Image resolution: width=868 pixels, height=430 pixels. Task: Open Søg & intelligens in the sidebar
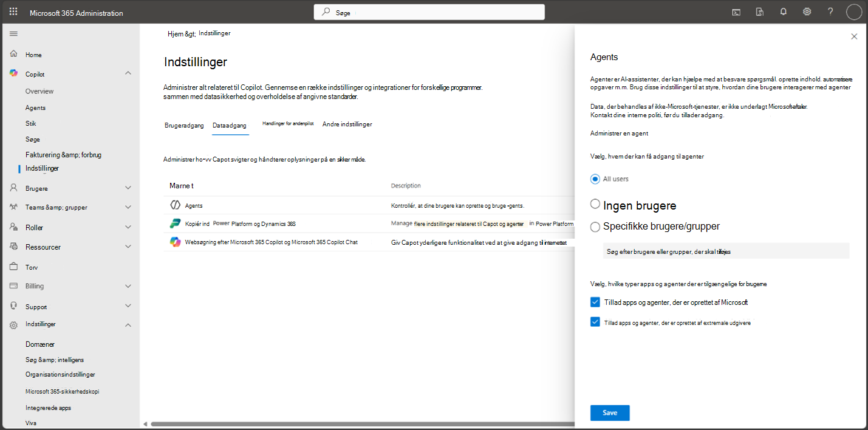55,360
